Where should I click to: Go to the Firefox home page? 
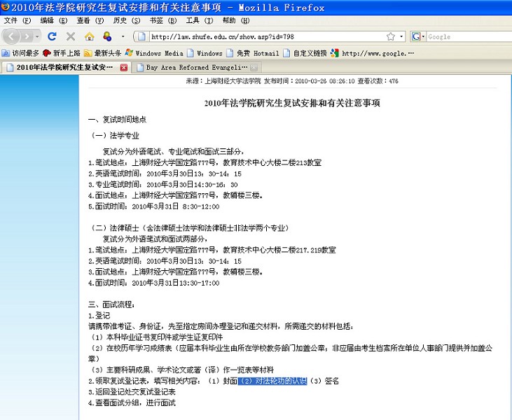89,36
